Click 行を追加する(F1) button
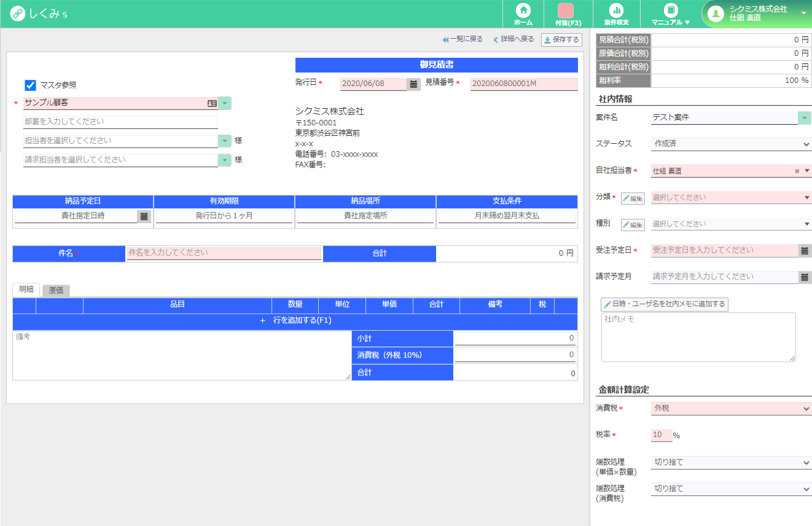This screenshot has height=526, width=812. [x=295, y=321]
